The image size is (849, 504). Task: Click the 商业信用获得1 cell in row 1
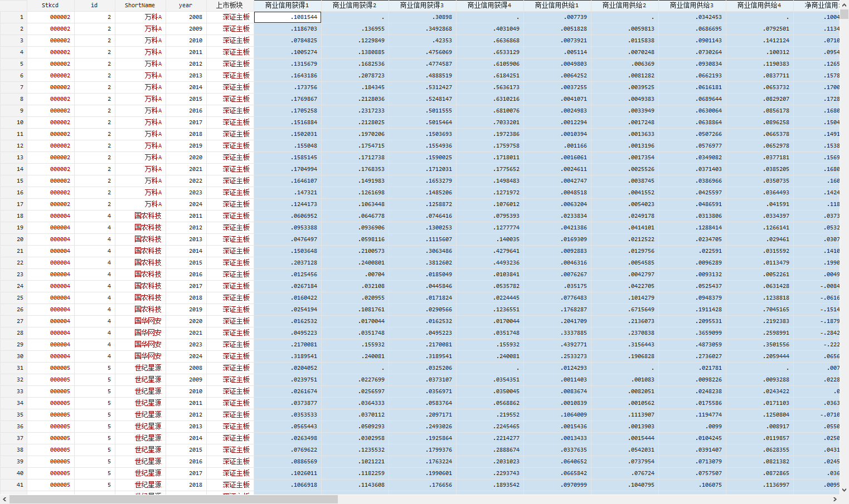click(287, 17)
